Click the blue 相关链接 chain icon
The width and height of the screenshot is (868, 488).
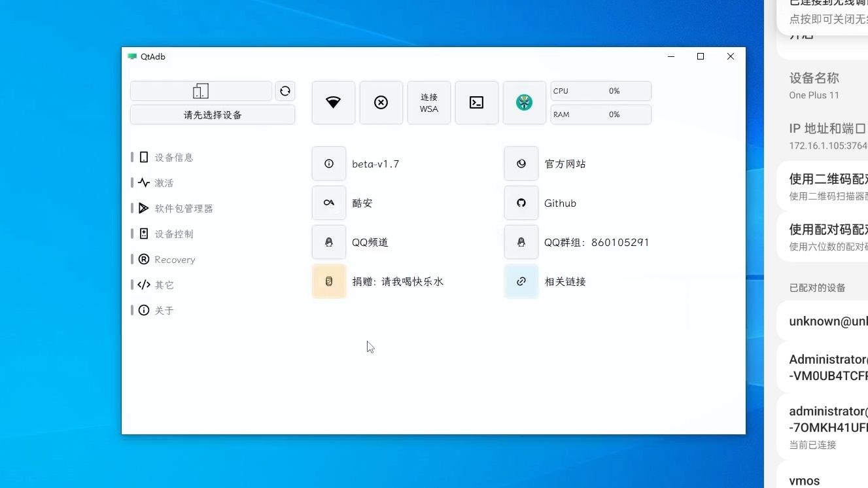(x=521, y=281)
